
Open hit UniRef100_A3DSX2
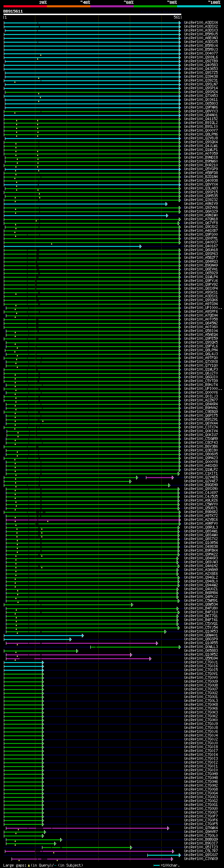[201, 26]
